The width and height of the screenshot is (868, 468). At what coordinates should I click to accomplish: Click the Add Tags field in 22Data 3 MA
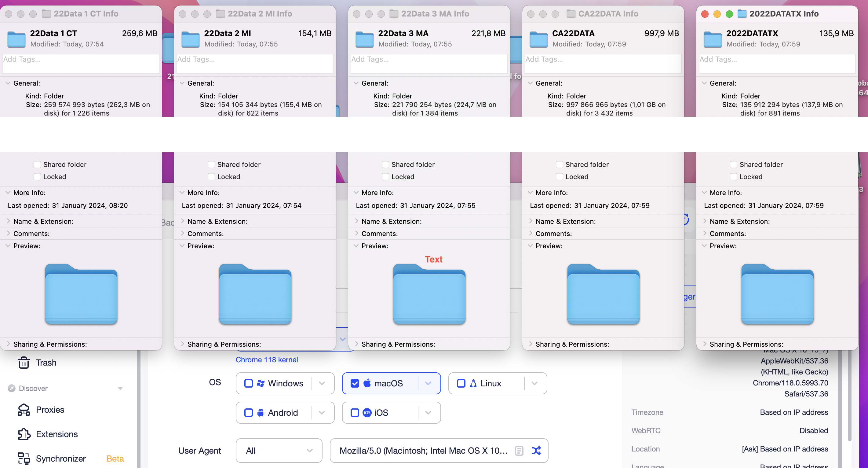[x=429, y=64]
